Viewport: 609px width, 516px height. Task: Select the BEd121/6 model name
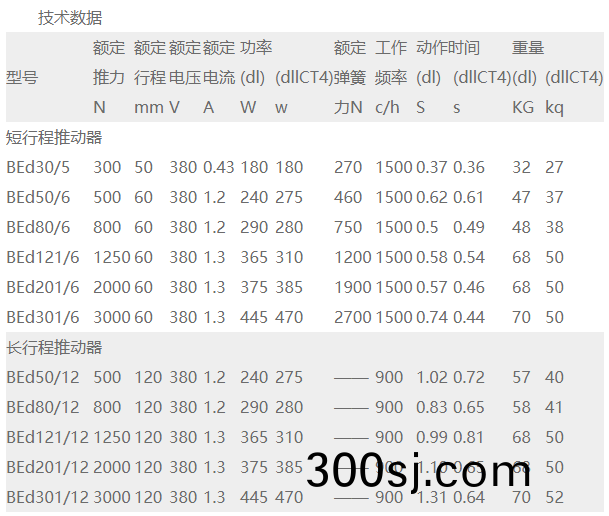(41, 257)
